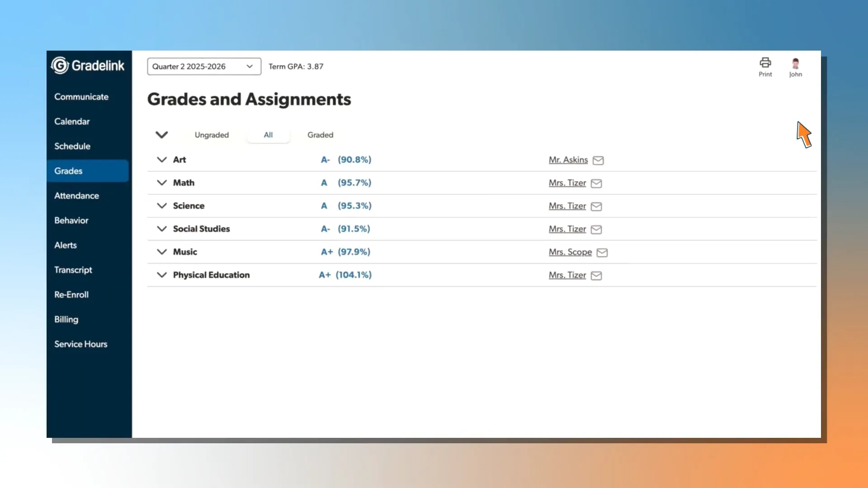Email the Math teacher via envelope icon
The image size is (868, 488).
(596, 183)
